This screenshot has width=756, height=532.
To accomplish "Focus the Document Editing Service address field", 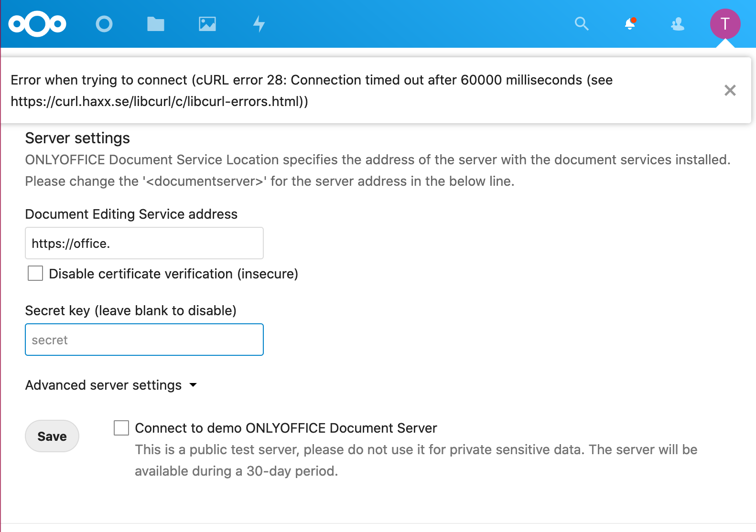I will pos(144,243).
